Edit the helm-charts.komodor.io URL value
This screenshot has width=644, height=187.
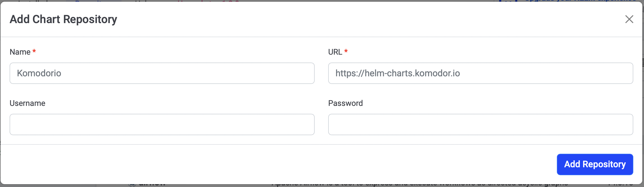(x=398, y=73)
